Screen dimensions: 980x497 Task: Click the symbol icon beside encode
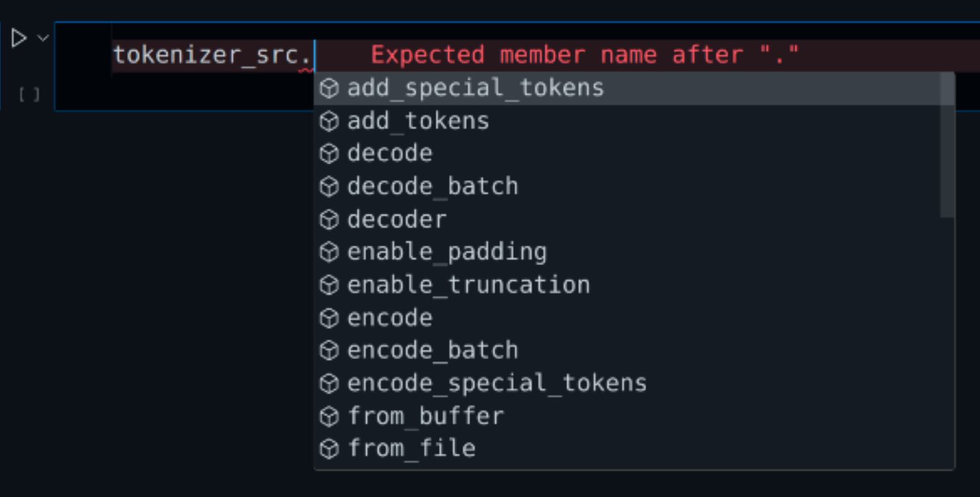329,317
